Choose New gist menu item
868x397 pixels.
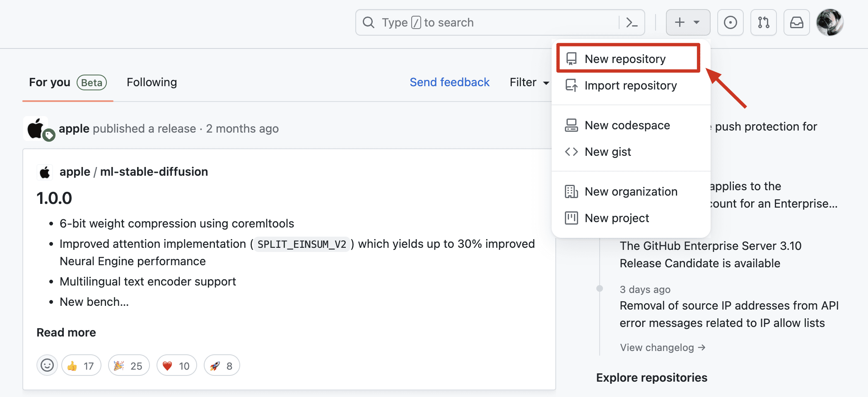coord(631,152)
